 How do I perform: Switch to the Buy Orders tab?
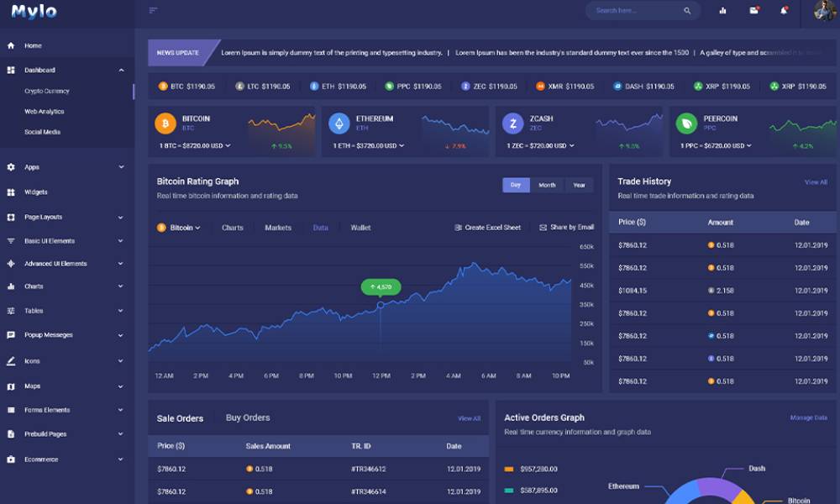[248, 417]
